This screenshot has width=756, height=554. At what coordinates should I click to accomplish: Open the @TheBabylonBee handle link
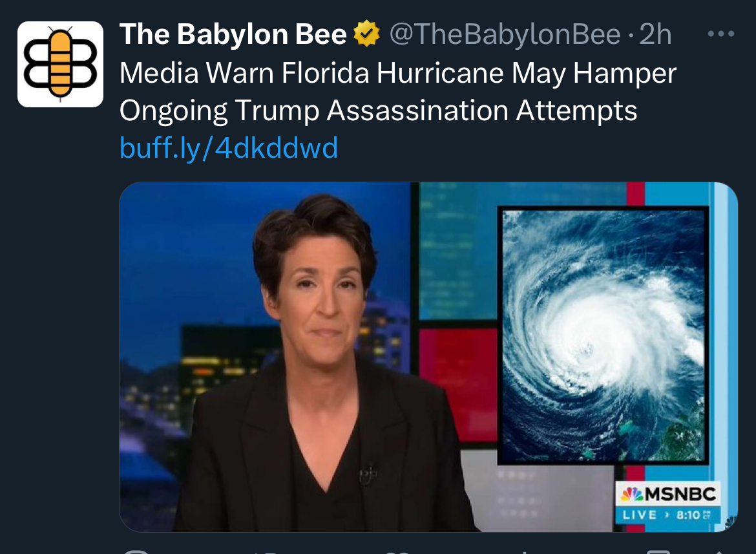pyautogui.click(x=505, y=34)
